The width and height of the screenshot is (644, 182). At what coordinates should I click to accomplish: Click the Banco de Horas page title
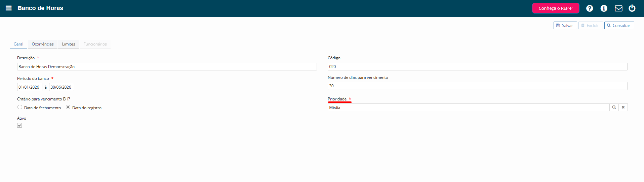click(x=40, y=8)
